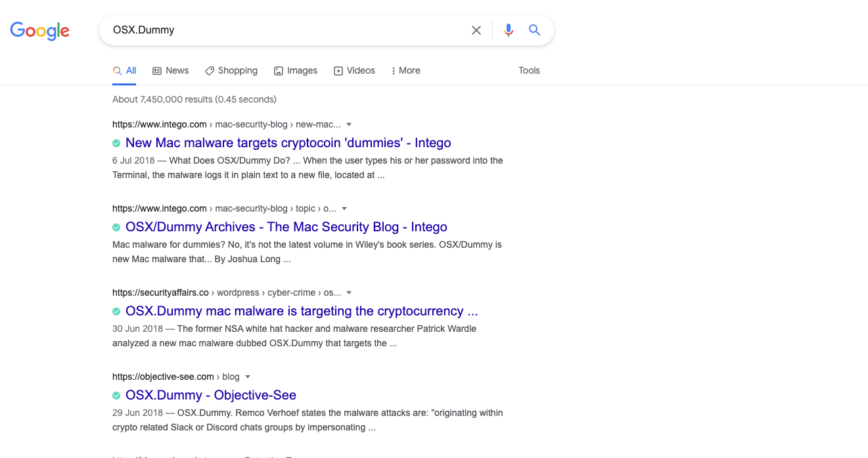Click the Shopping tag icon
868x458 pixels.
[x=210, y=71]
